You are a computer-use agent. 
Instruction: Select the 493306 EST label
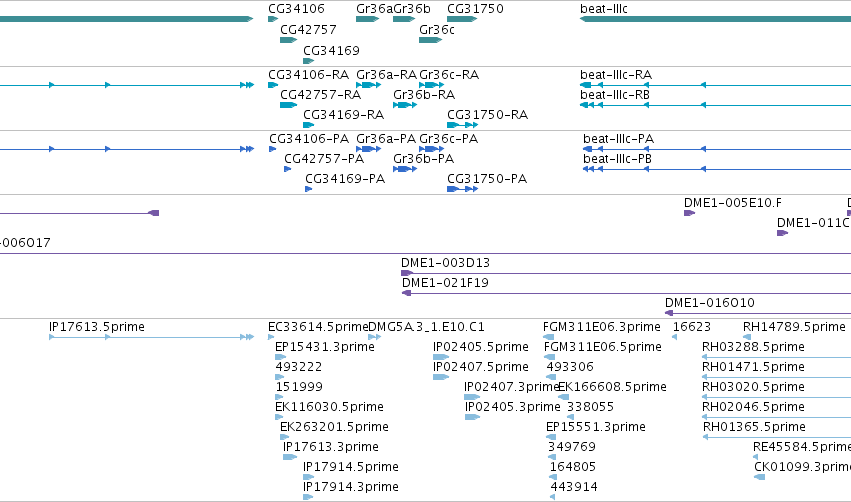tap(570, 367)
